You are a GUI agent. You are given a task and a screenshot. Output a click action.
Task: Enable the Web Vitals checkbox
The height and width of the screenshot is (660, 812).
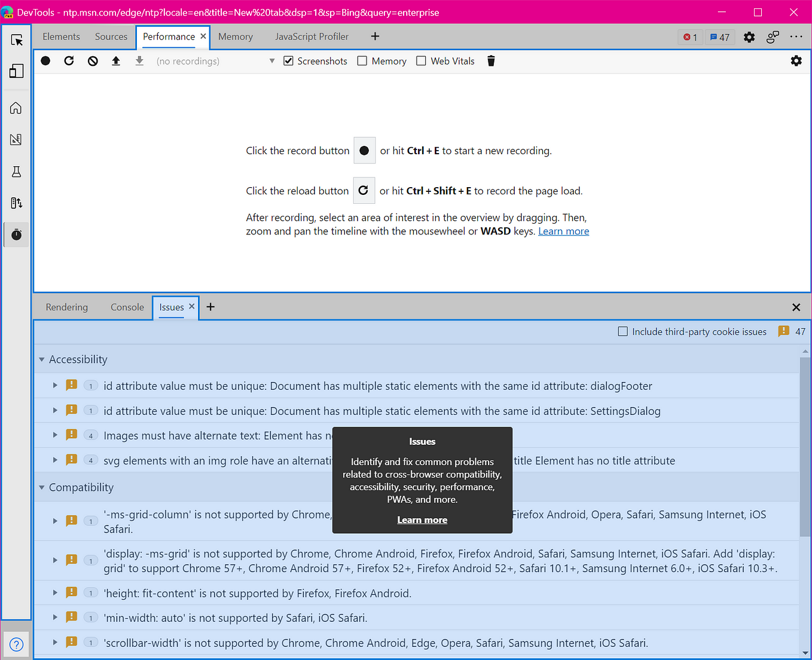(421, 61)
